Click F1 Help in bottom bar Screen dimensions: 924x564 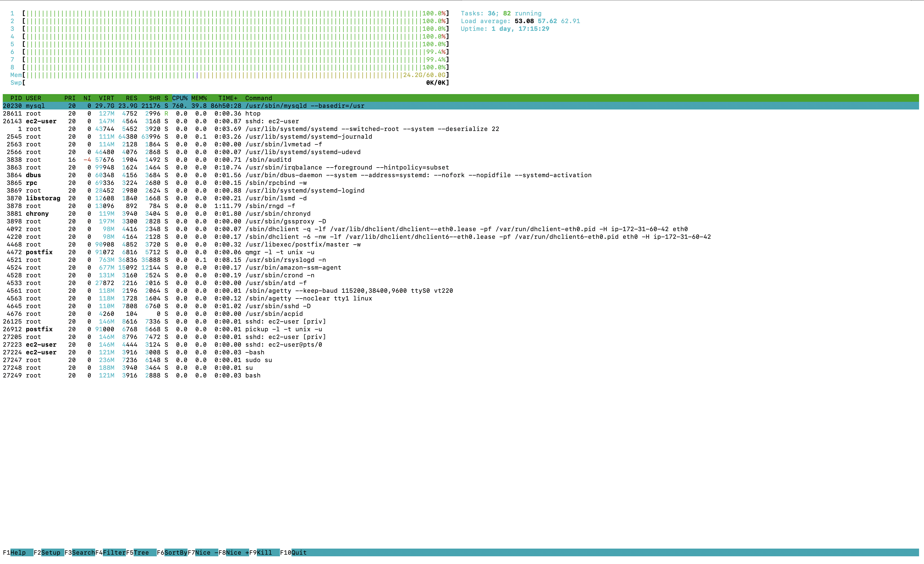coord(18,552)
